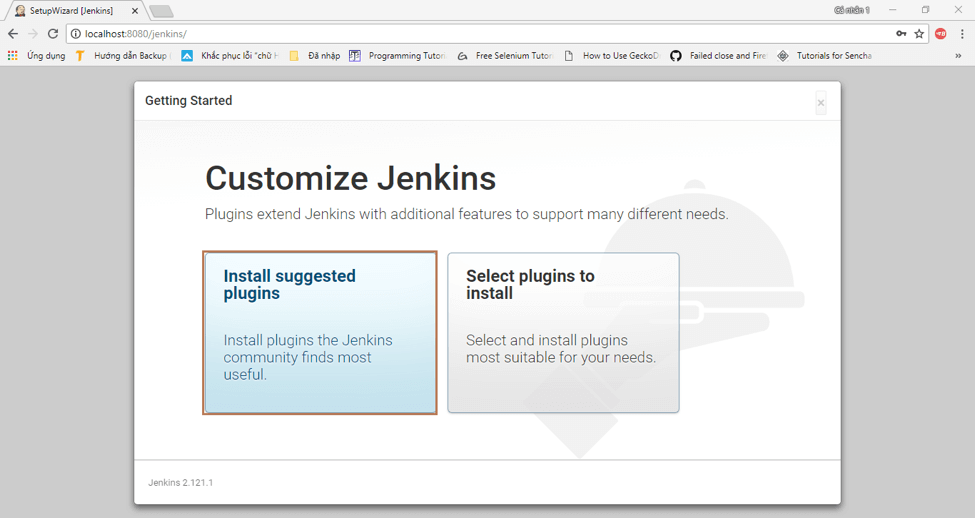Reload the Jenkins page
This screenshot has width=975, height=518.
coord(53,34)
